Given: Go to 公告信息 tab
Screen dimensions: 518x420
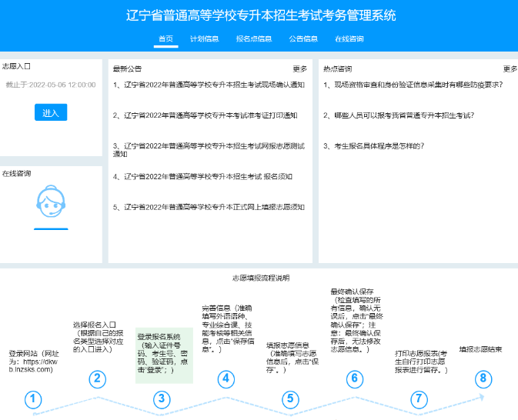Looking at the screenshot, I should [303, 38].
